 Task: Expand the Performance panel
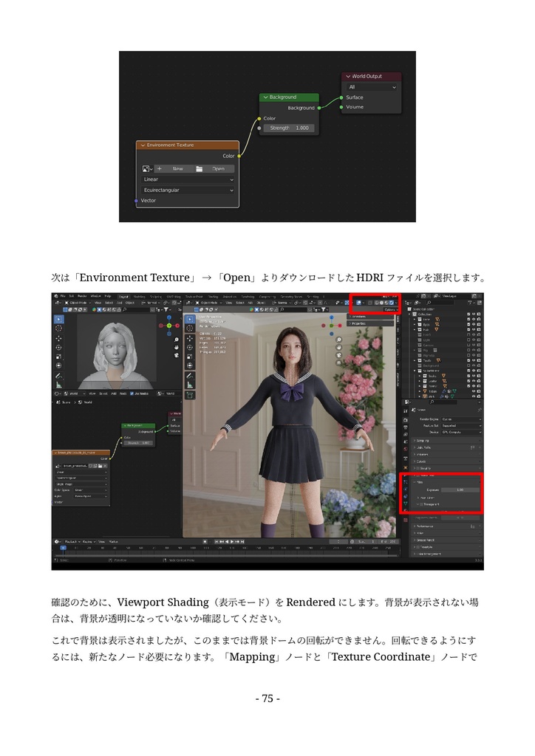pos(446,526)
